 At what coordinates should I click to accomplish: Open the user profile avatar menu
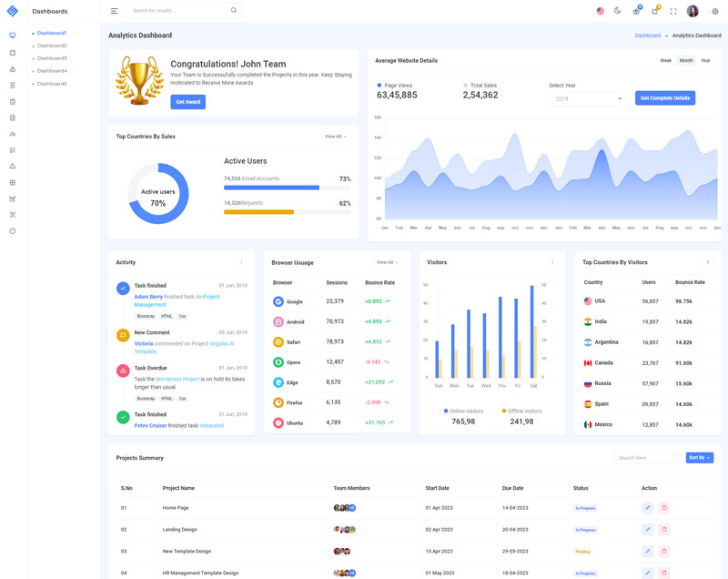[693, 11]
